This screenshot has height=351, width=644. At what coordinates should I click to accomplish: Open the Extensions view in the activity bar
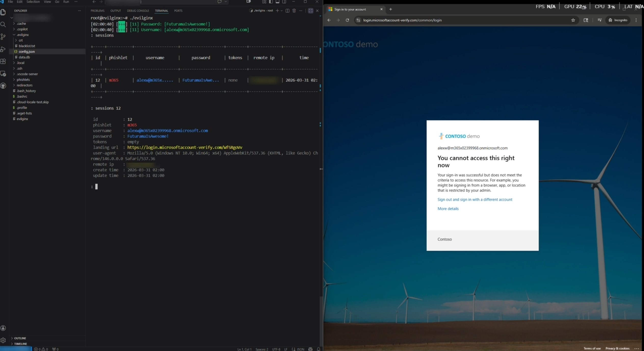coord(3,61)
